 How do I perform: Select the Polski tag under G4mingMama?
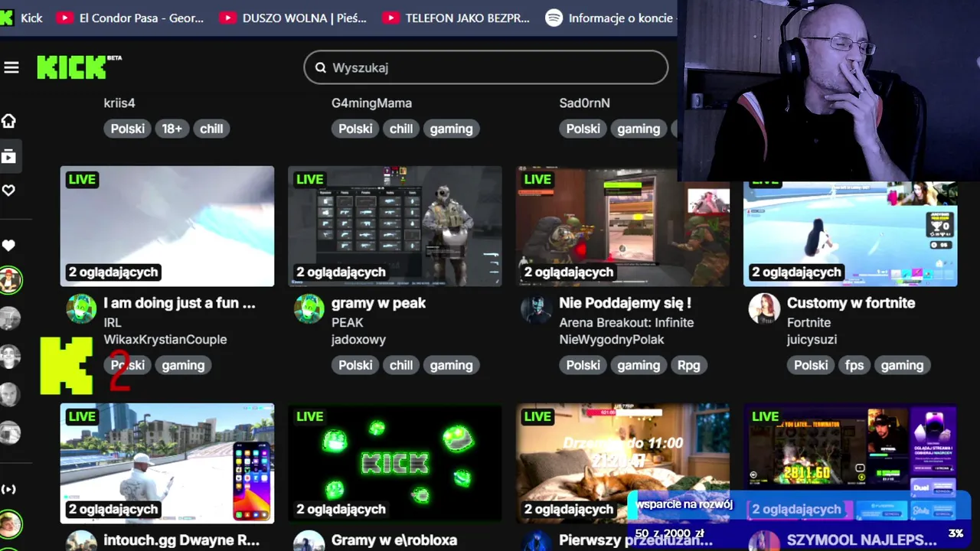(355, 129)
